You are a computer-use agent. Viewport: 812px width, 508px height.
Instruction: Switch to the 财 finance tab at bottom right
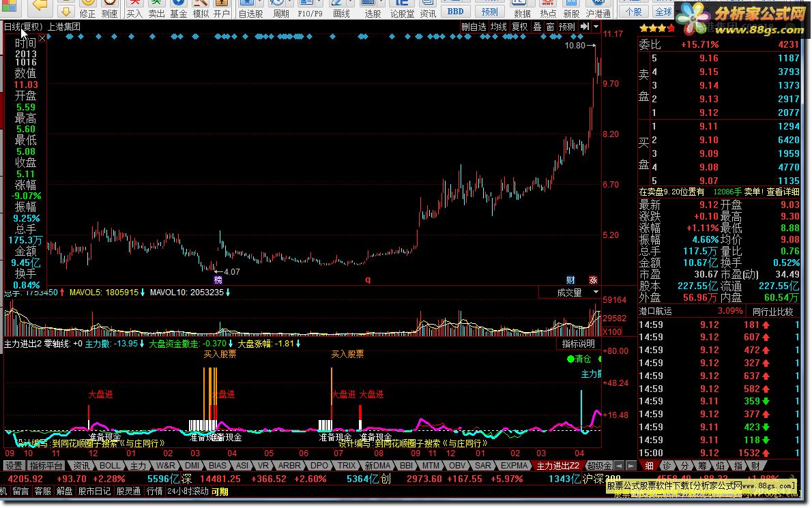coord(755,466)
